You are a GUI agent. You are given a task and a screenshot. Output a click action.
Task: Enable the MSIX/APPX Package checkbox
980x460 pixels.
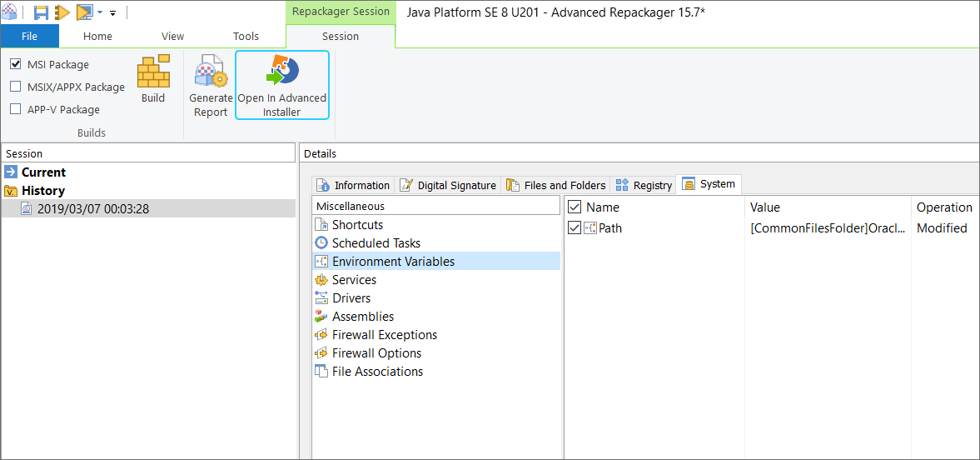16,87
